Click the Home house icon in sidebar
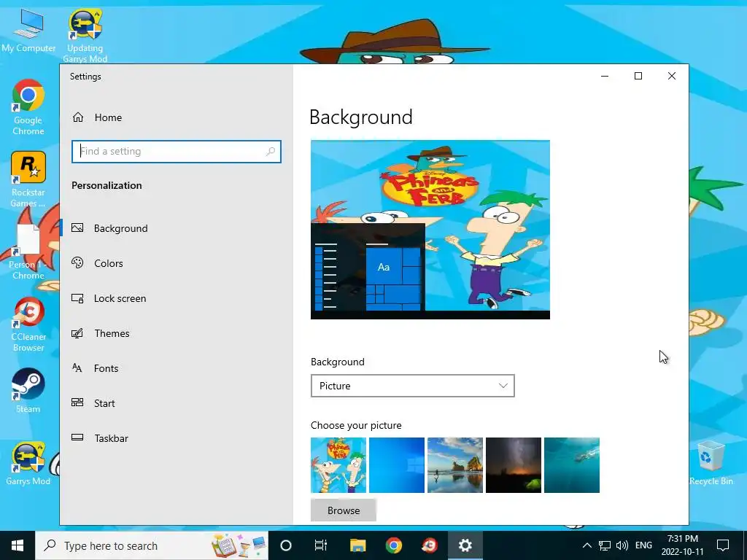747x560 pixels. (77, 117)
